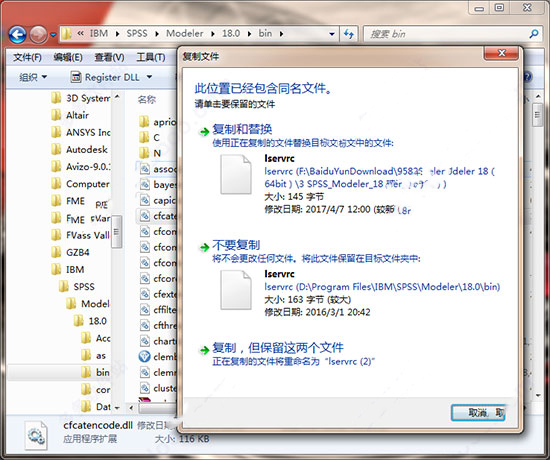550x460 pixels.
Task: Click the green arrow beside 不要复制
Action: point(204,247)
